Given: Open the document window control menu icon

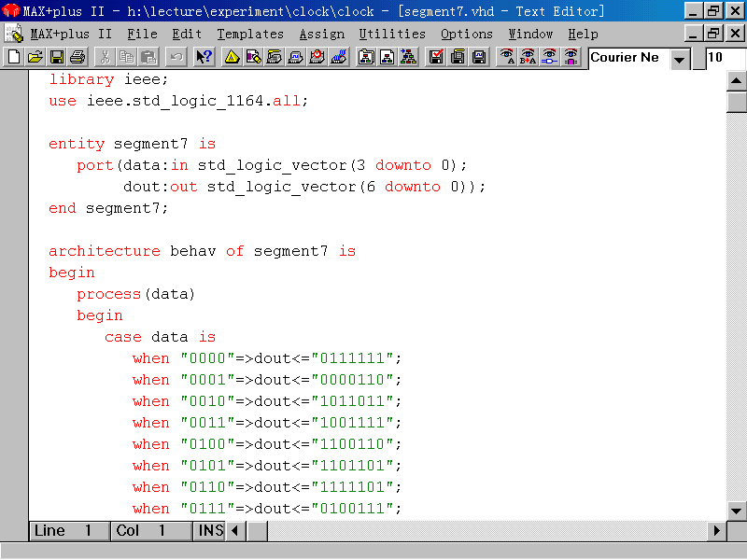Looking at the screenshot, I should click(x=14, y=34).
